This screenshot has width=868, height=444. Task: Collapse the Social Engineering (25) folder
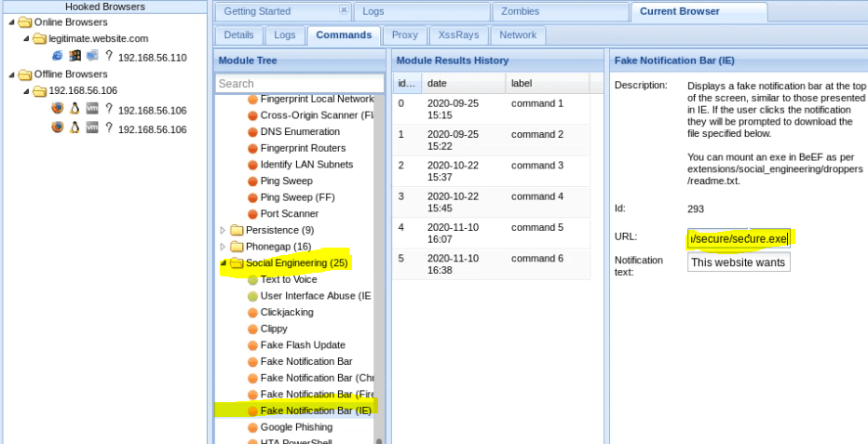pyautogui.click(x=223, y=263)
